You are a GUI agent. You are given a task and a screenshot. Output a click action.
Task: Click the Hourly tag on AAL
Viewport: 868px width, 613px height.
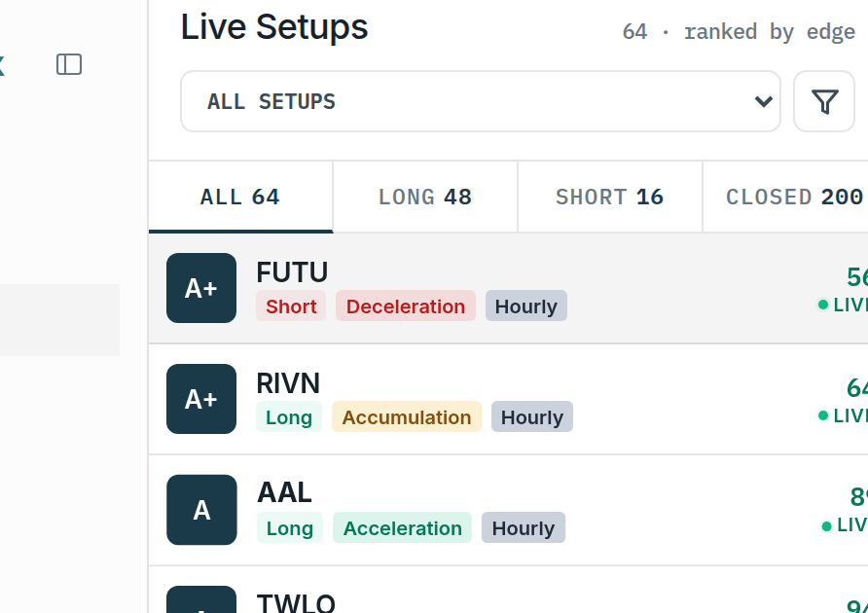pyautogui.click(x=524, y=527)
